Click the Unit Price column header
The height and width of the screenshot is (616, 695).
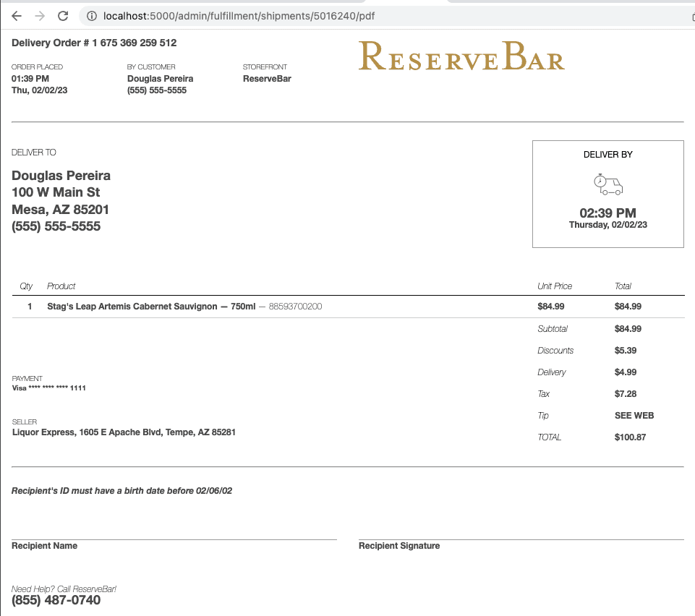[x=555, y=286]
